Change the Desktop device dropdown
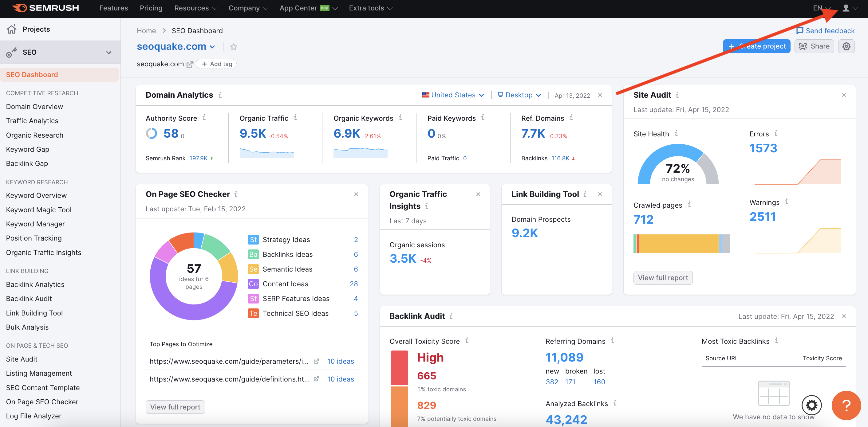The image size is (868, 427). [x=519, y=95]
